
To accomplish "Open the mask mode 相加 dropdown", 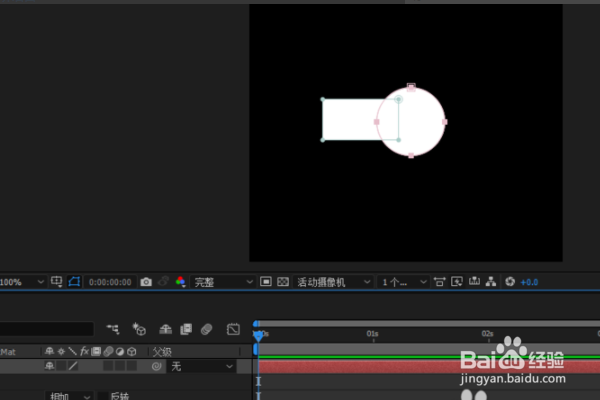I will (x=69, y=395).
